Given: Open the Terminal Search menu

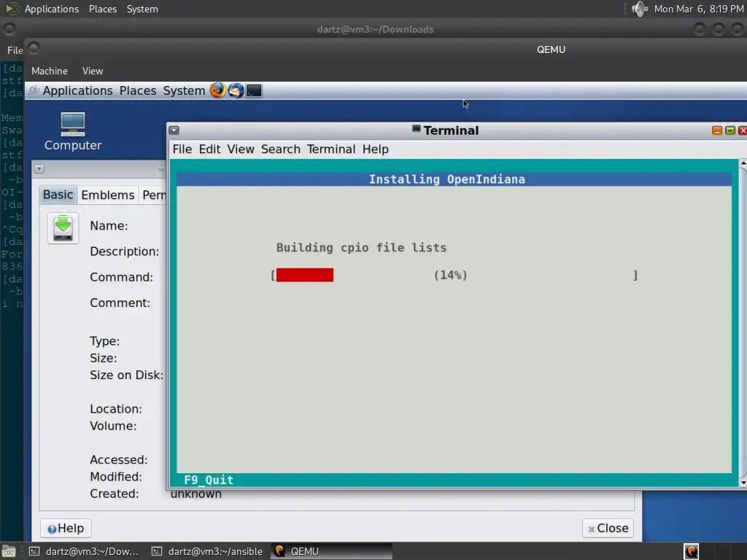Looking at the screenshot, I should [x=281, y=149].
